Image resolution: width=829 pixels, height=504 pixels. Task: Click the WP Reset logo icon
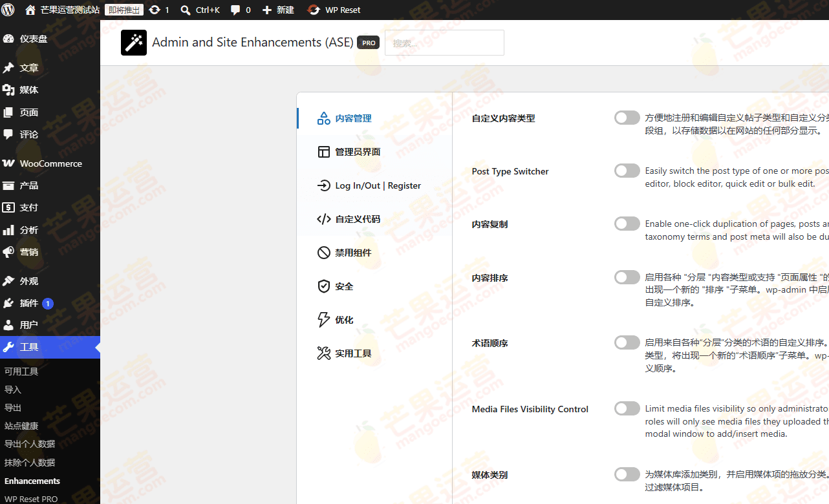tap(314, 10)
